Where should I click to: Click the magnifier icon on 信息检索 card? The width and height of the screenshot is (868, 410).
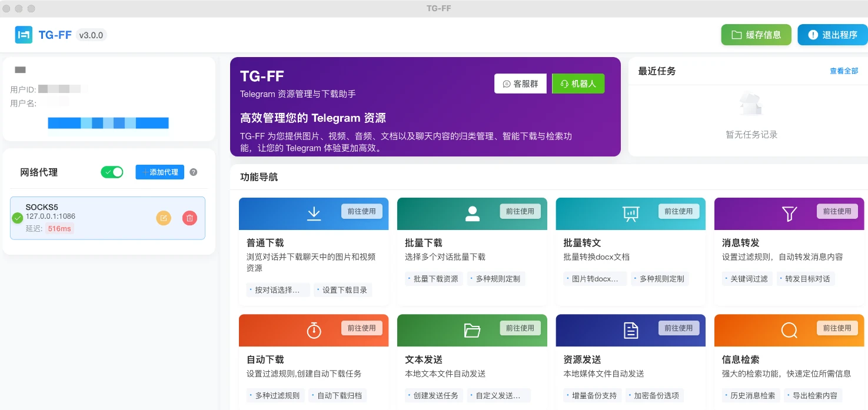pos(789,331)
